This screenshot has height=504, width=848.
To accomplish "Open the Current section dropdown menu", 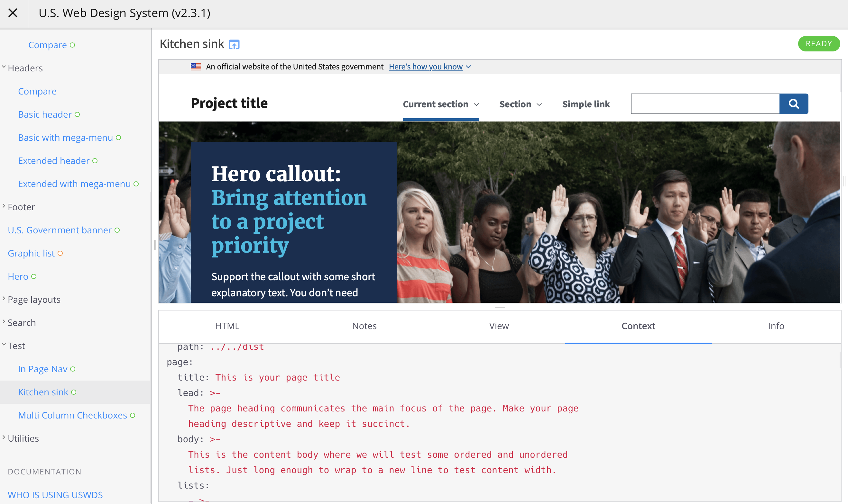I will tap(441, 104).
